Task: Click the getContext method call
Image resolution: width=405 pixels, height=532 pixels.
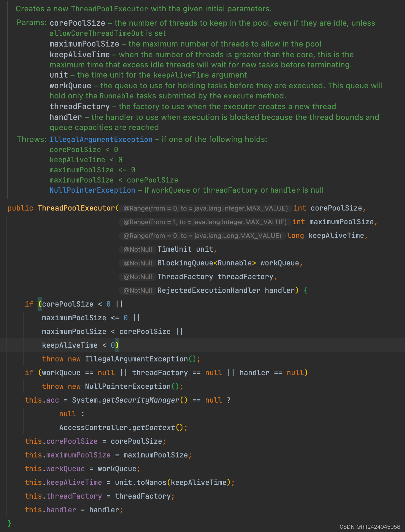Action: (153, 428)
